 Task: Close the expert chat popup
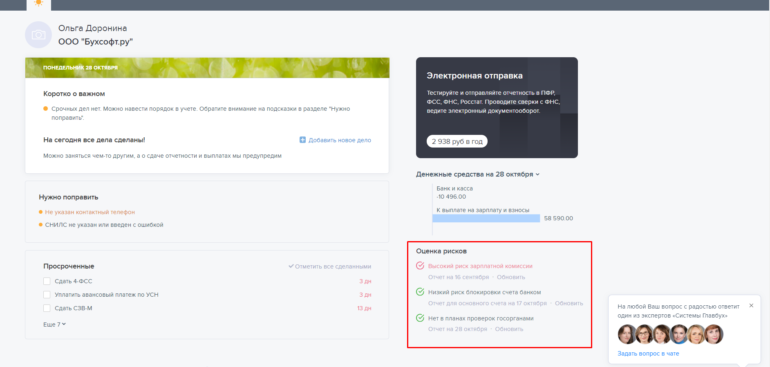point(751,306)
